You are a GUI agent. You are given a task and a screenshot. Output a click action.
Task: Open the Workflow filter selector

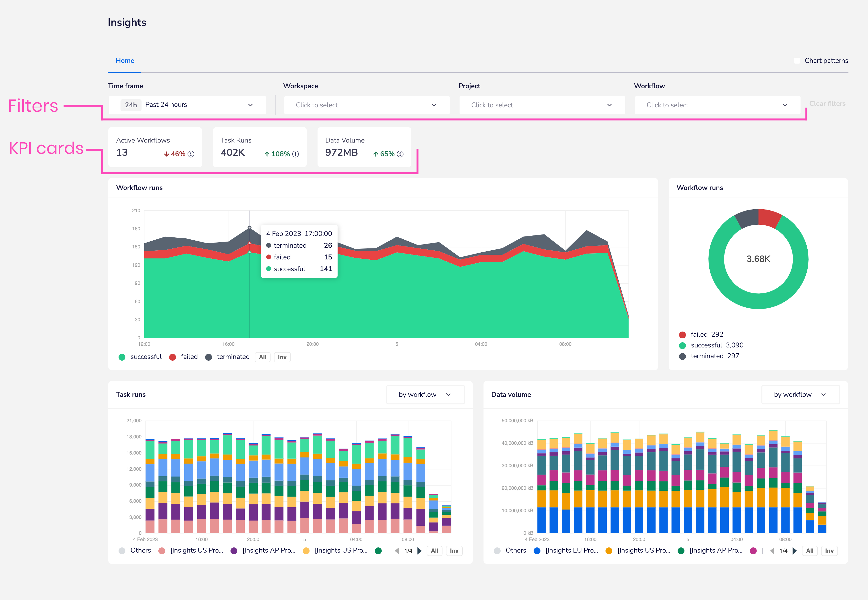717,105
